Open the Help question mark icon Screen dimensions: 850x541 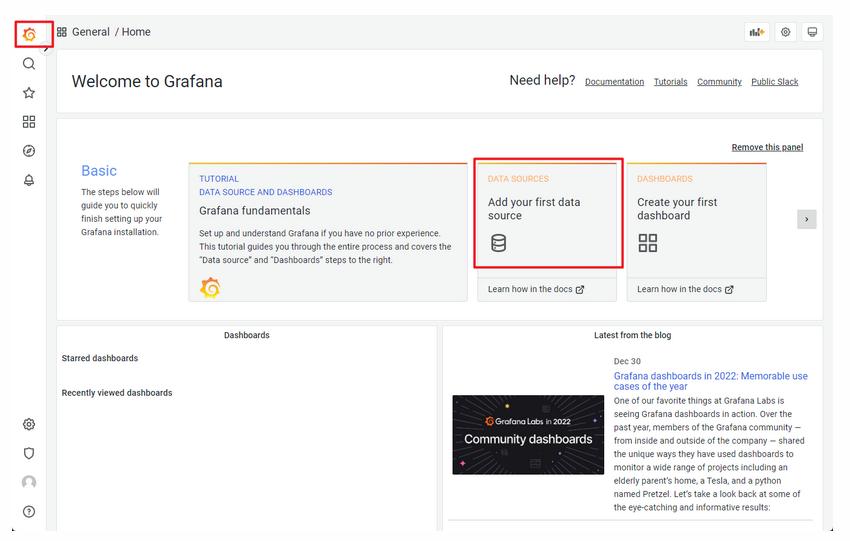coord(29,511)
